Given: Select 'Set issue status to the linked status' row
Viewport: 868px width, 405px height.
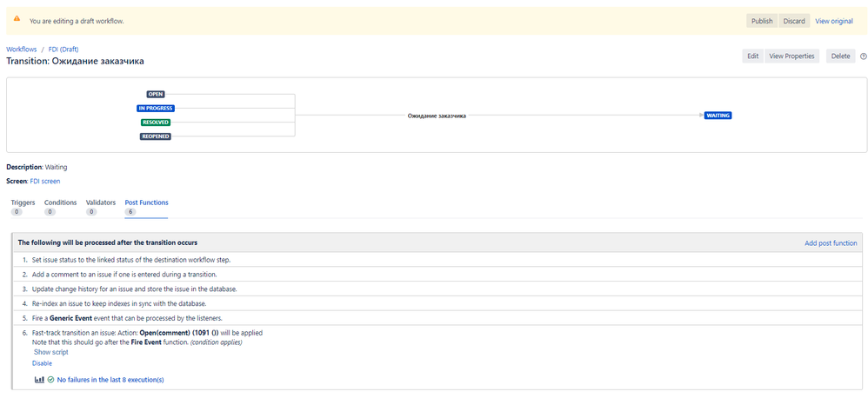Looking at the screenshot, I should (x=437, y=260).
